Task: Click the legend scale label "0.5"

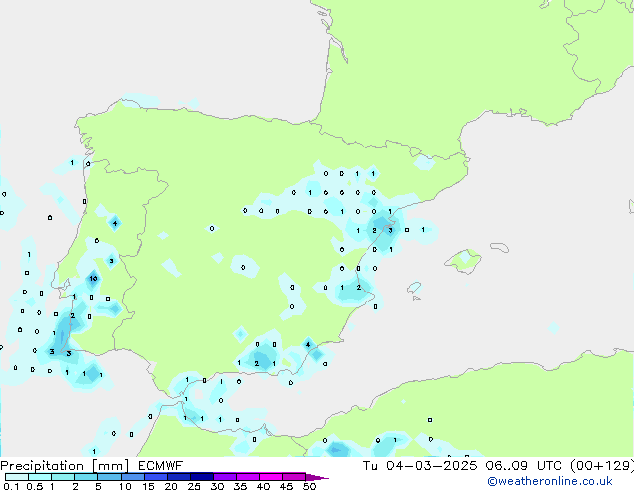Action: coord(34,486)
